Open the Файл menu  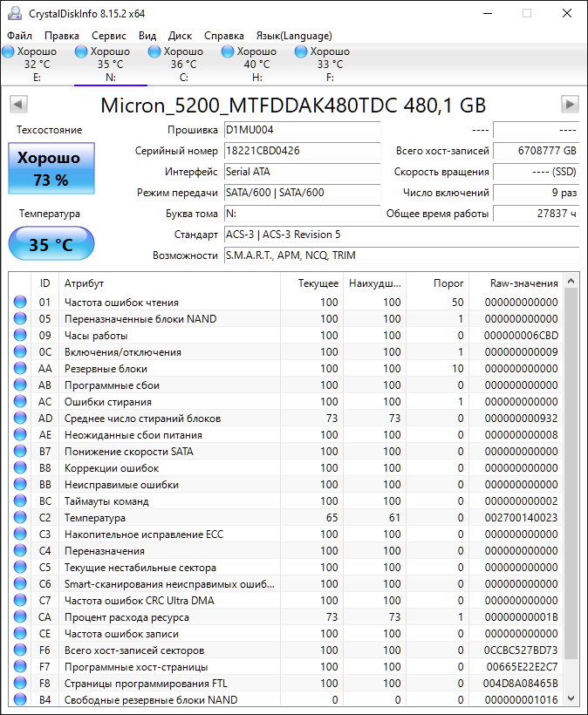(19, 36)
